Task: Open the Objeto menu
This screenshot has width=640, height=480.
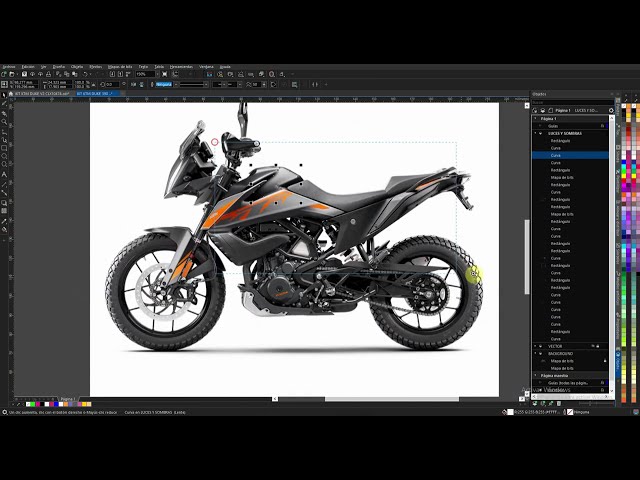Action: (x=77, y=67)
